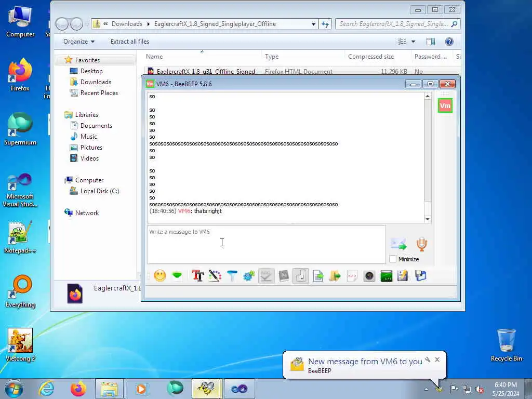The height and width of the screenshot is (399, 532).
Task: Dismiss the BeeBEEP new message notification
Action: pyautogui.click(x=437, y=360)
